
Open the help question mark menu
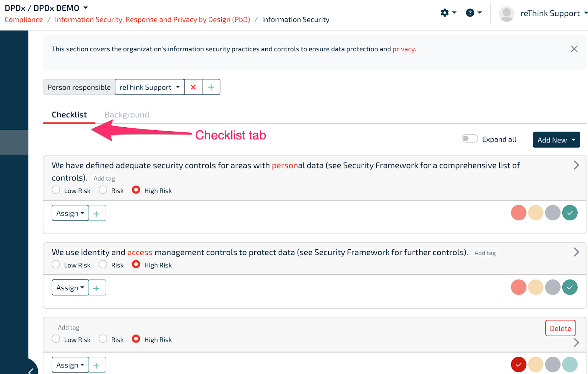click(x=471, y=12)
